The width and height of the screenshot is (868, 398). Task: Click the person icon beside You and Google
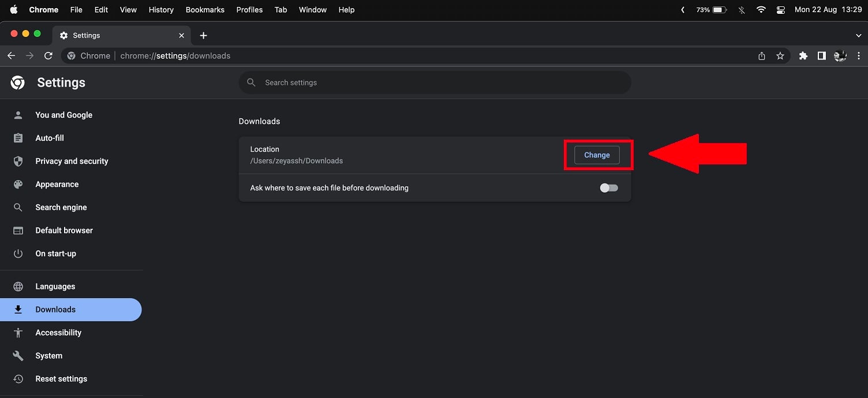tap(18, 115)
